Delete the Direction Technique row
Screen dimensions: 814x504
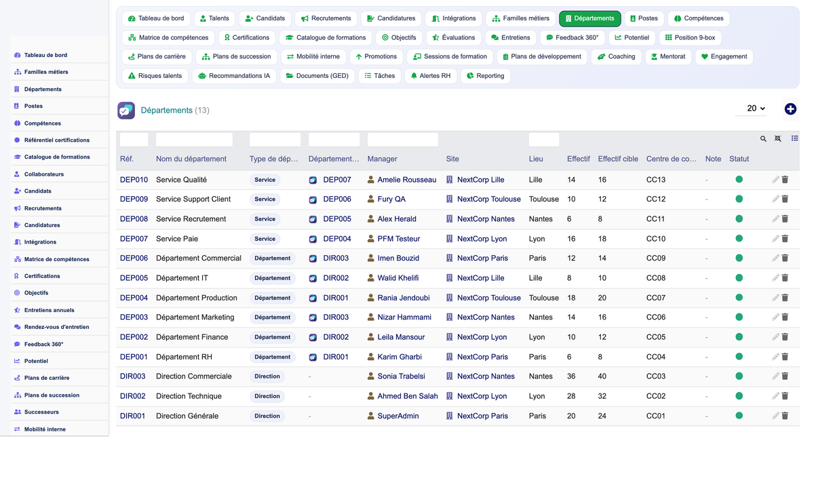click(x=785, y=396)
